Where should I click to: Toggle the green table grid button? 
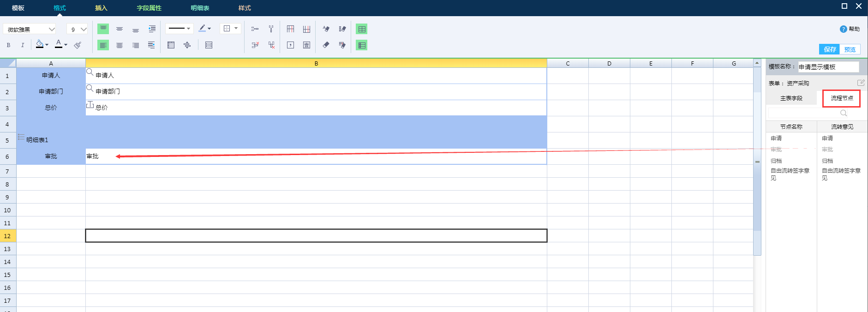[362, 29]
